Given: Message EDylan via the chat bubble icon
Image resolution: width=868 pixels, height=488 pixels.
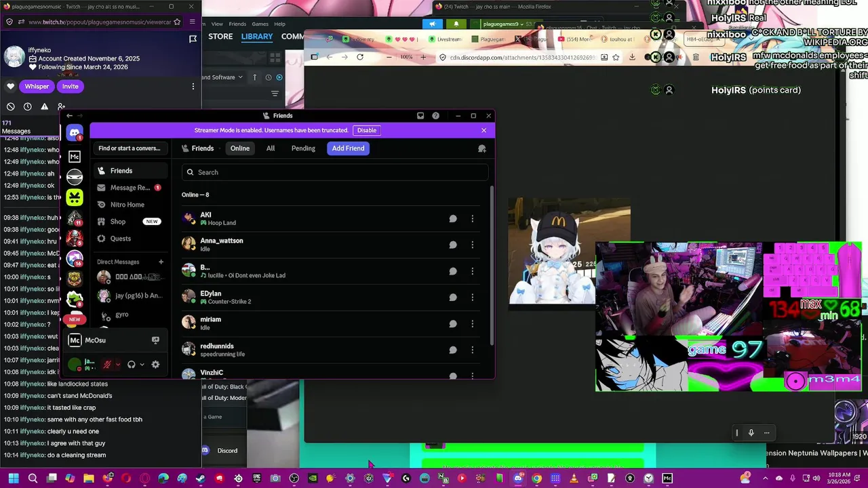Looking at the screenshot, I should tap(453, 298).
